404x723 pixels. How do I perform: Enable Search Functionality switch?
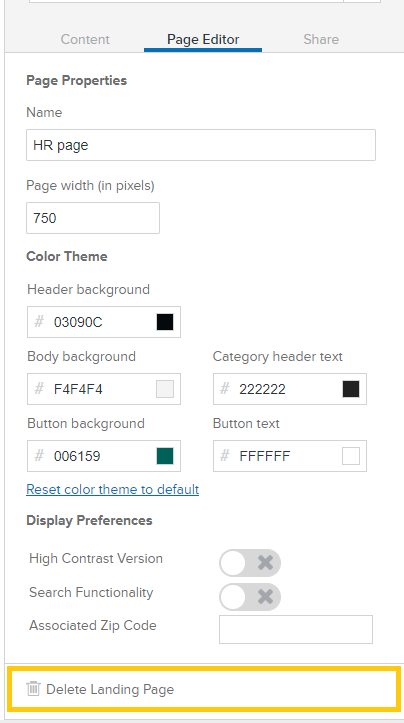tap(250, 597)
